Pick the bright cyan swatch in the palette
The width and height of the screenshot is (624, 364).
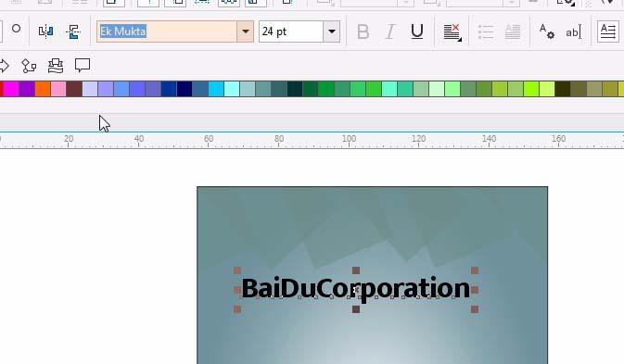[x=216, y=89]
